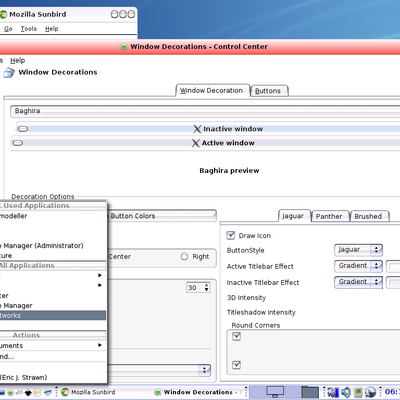Switch to the Window Decoration tab
This screenshot has width=400, height=400.
212,90
